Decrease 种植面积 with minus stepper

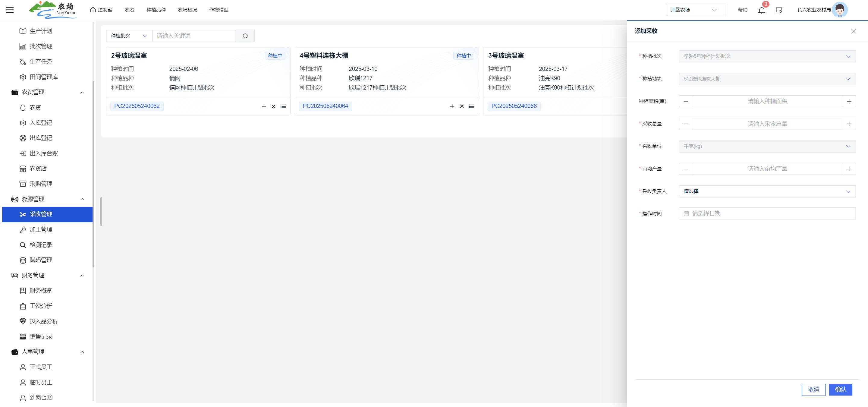pos(685,101)
